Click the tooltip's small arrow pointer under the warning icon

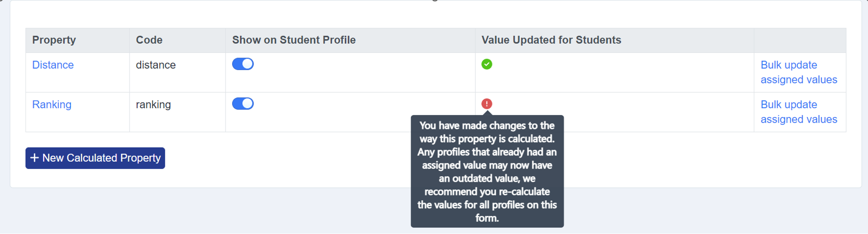click(487, 113)
